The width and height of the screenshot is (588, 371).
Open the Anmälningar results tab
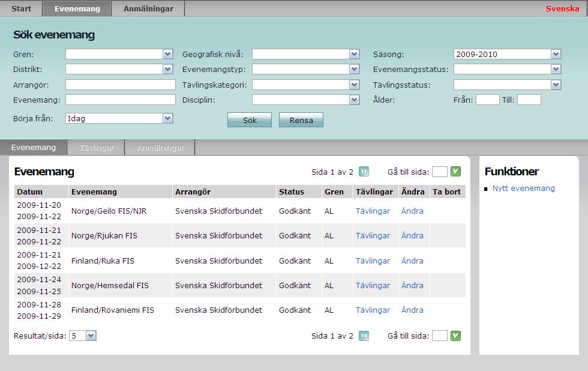tap(161, 148)
